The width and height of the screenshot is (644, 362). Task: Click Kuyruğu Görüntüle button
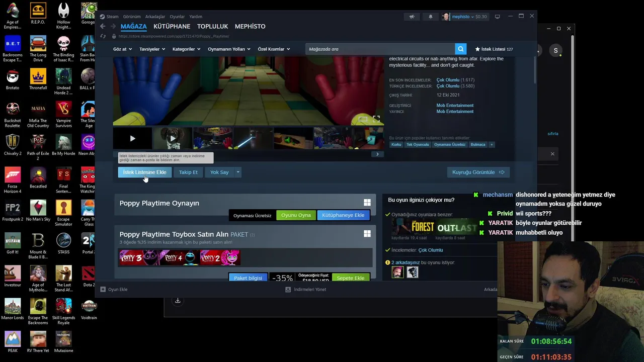tap(478, 172)
